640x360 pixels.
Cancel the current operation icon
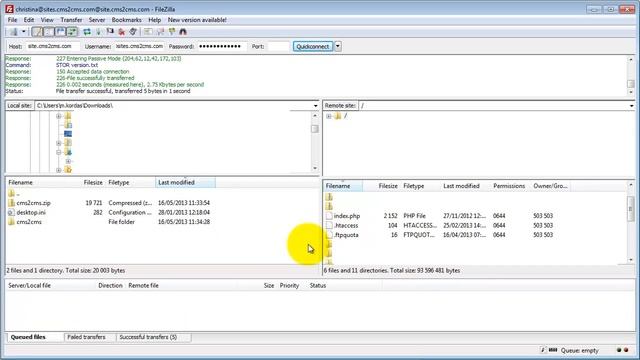pyautogui.click(x=110, y=32)
